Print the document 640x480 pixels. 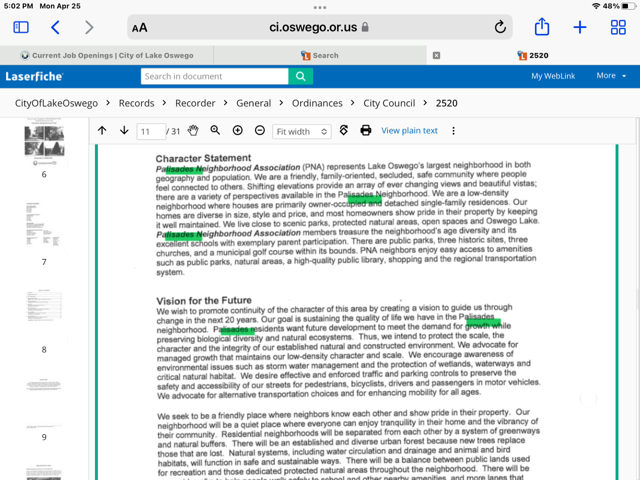(366, 131)
